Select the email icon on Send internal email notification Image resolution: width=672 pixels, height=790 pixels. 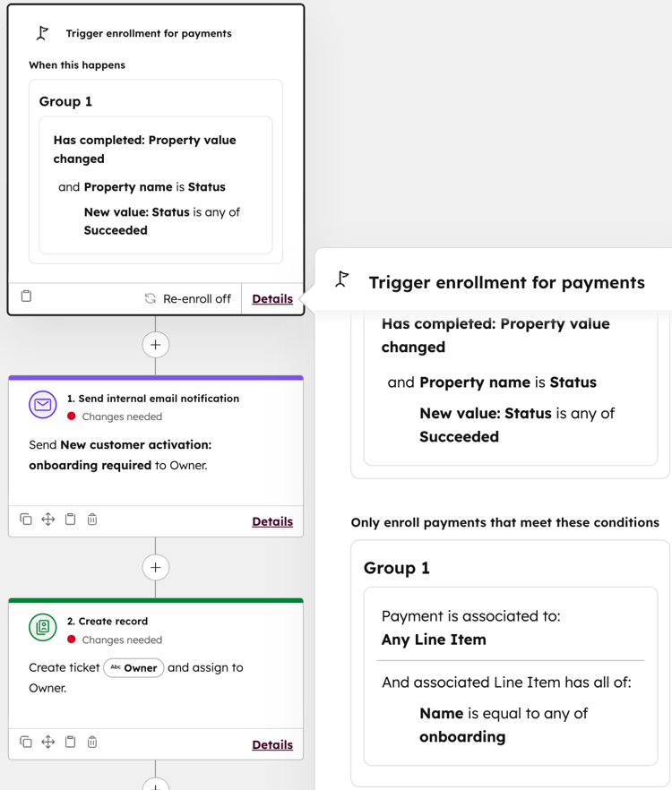click(42, 405)
